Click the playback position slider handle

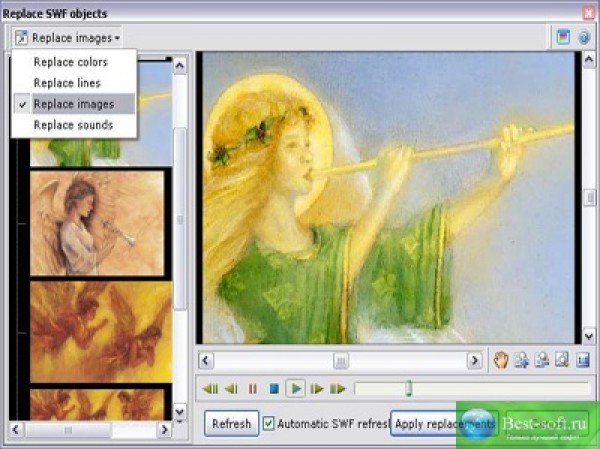click(409, 388)
